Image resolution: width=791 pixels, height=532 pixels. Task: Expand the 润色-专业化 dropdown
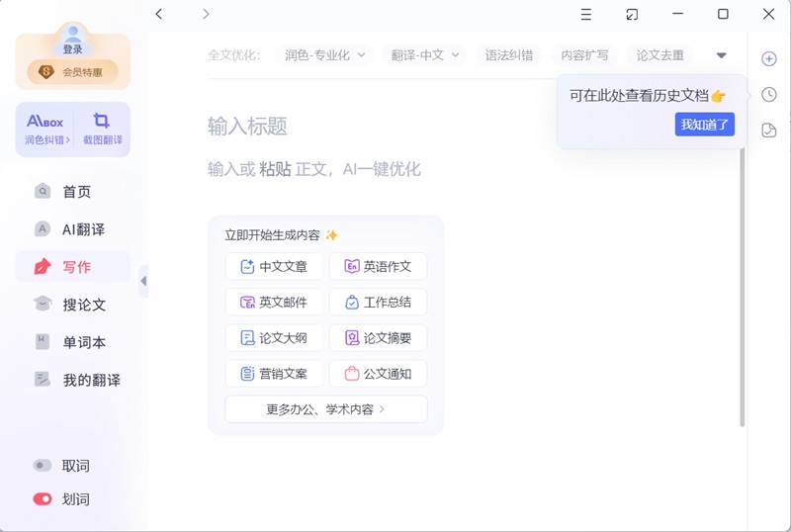(324, 55)
